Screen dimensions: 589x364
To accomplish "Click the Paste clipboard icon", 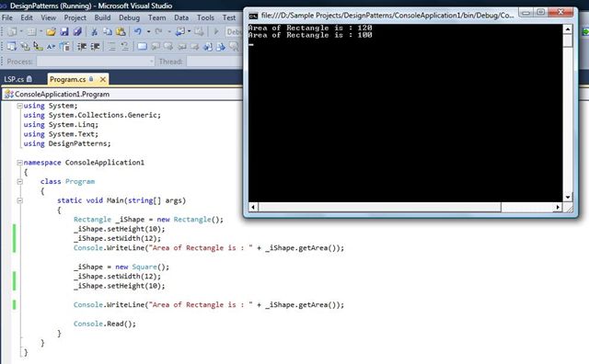I will (121, 31).
